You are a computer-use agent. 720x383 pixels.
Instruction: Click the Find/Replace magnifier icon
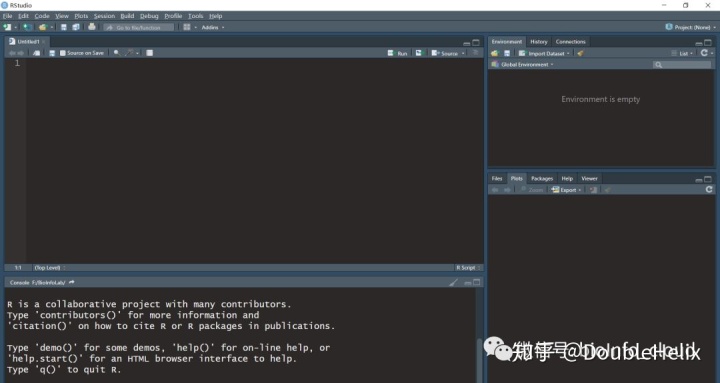[x=117, y=53]
